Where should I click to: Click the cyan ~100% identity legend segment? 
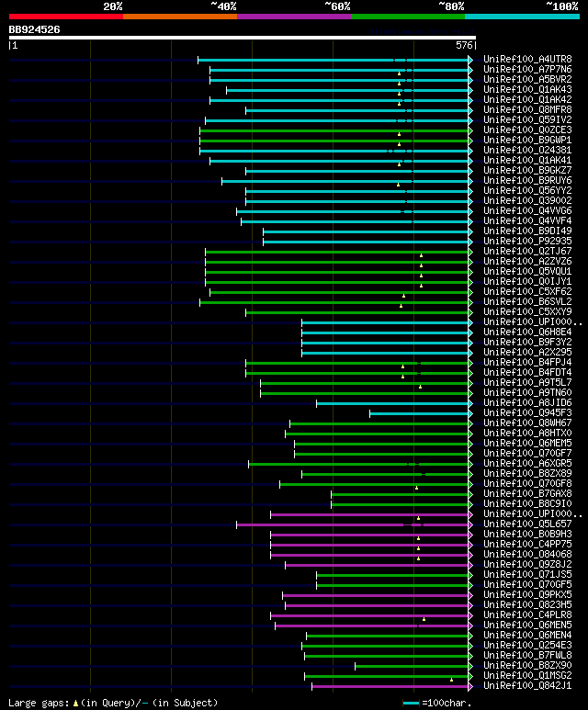[x=523, y=17]
